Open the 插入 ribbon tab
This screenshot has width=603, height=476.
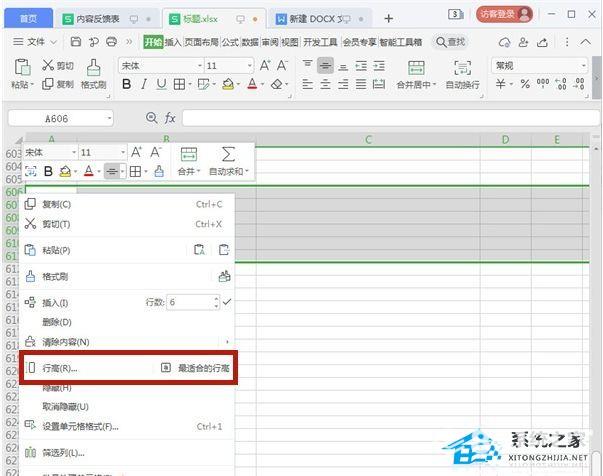(173, 42)
